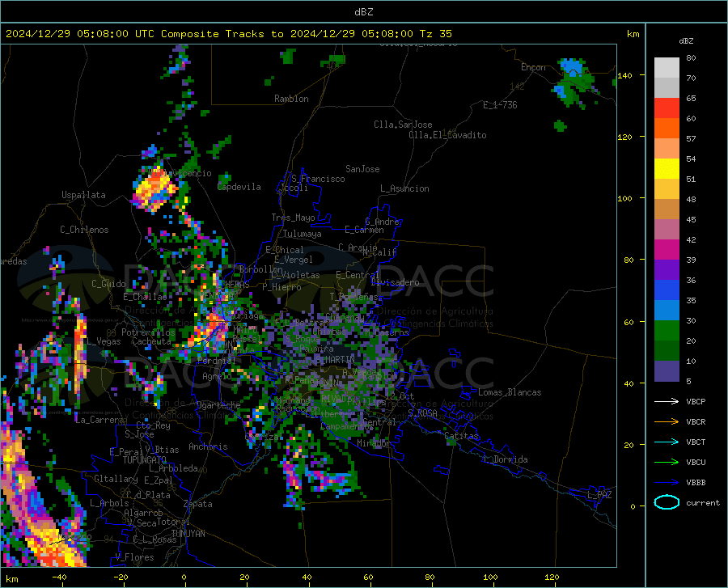
Task: Click the 'Potrerillos' map label
Action: click(x=148, y=332)
